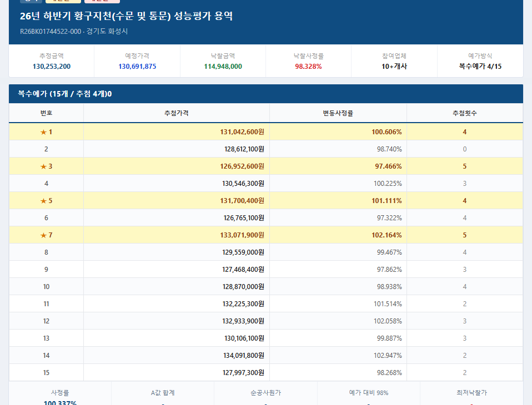532x405 pixels.
Task: Click the 예가방식 value 복수예가 4/15
Action: pyautogui.click(x=480, y=67)
